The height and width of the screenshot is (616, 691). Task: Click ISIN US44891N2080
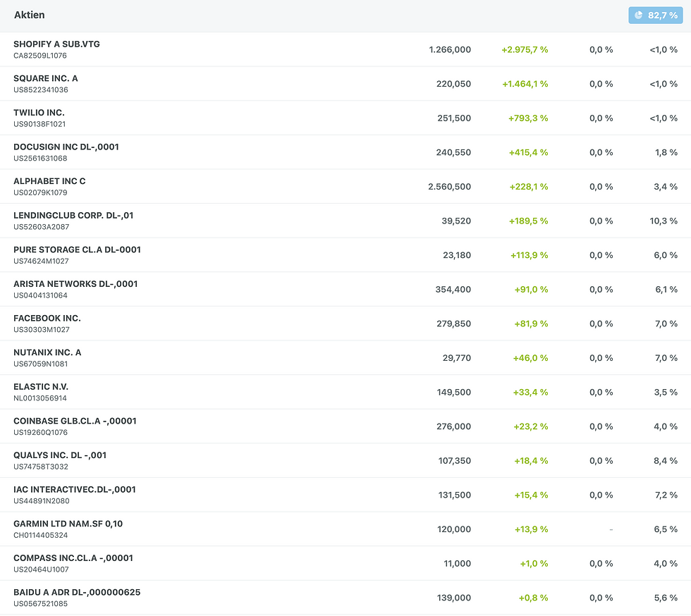(x=42, y=501)
